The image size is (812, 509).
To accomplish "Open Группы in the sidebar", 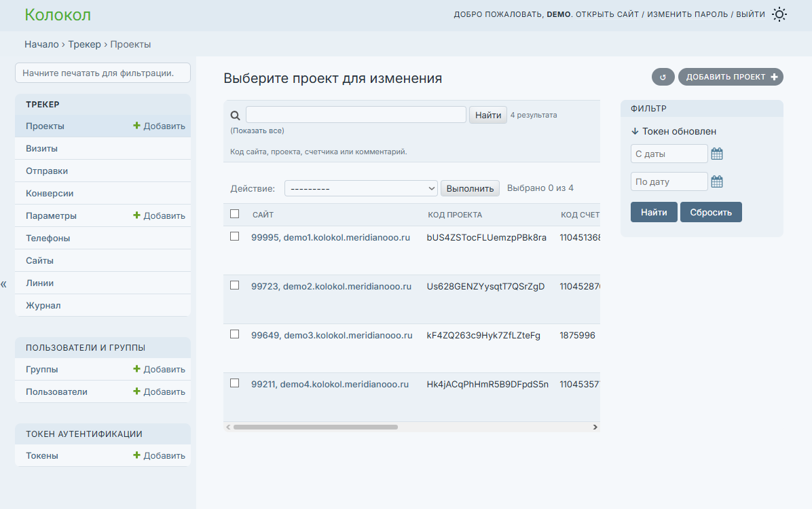I will coord(42,370).
